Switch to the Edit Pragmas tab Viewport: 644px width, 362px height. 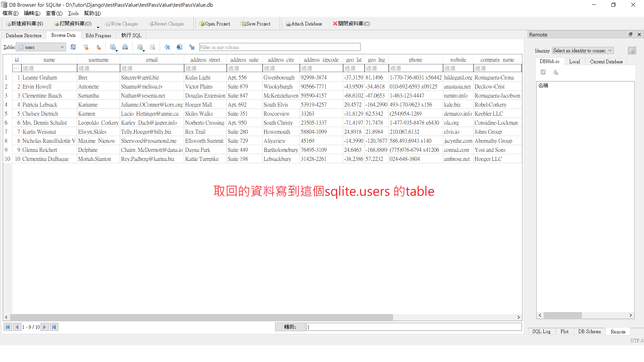tap(98, 35)
